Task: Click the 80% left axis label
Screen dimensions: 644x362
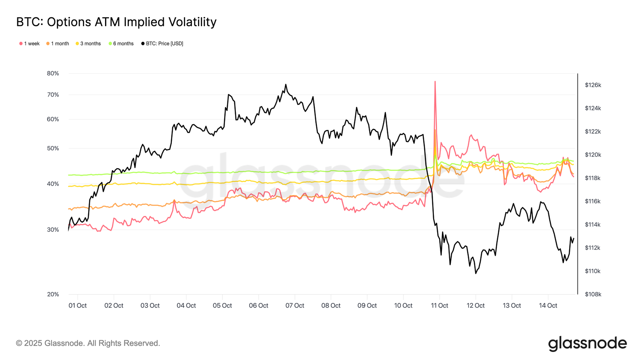Action: click(x=53, y=73)
